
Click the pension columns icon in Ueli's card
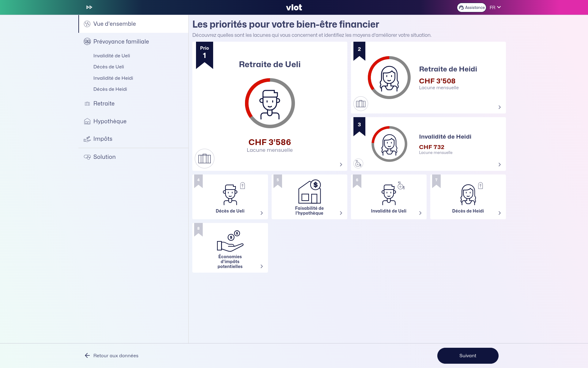pyautogui.click(x=205, y=159)
